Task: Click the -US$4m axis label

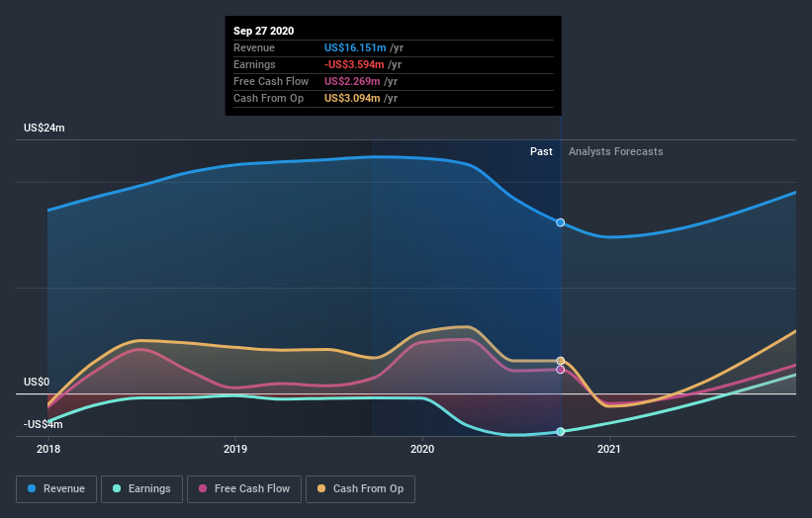Action: point(43,424)
